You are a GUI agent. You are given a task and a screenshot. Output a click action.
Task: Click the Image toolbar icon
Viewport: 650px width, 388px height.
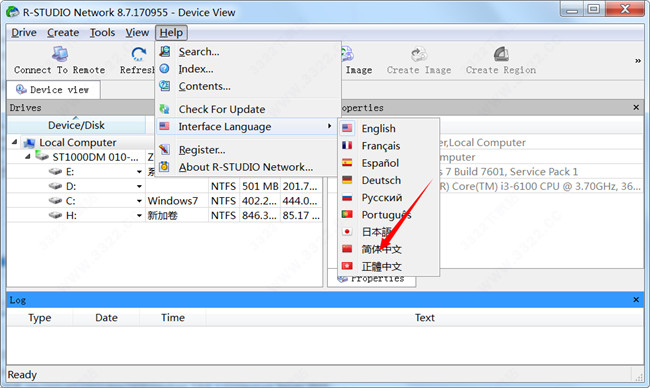(347, 54)
